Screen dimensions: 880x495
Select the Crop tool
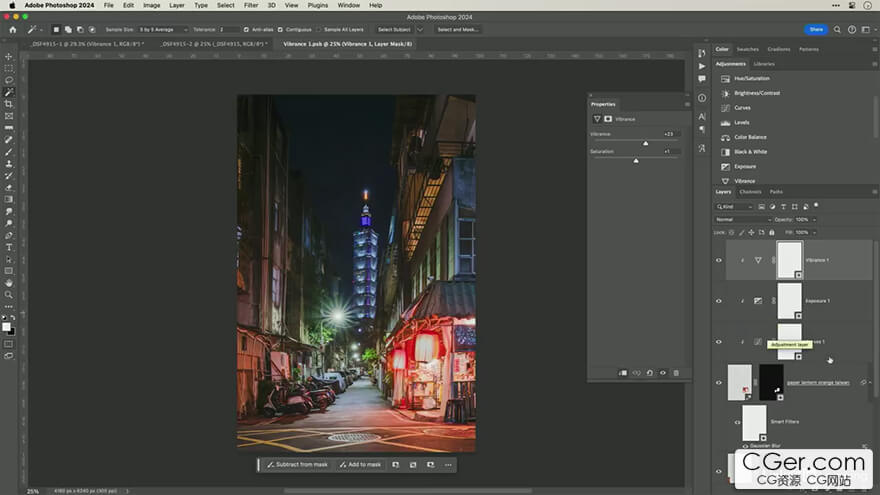[x=9, y=104]
